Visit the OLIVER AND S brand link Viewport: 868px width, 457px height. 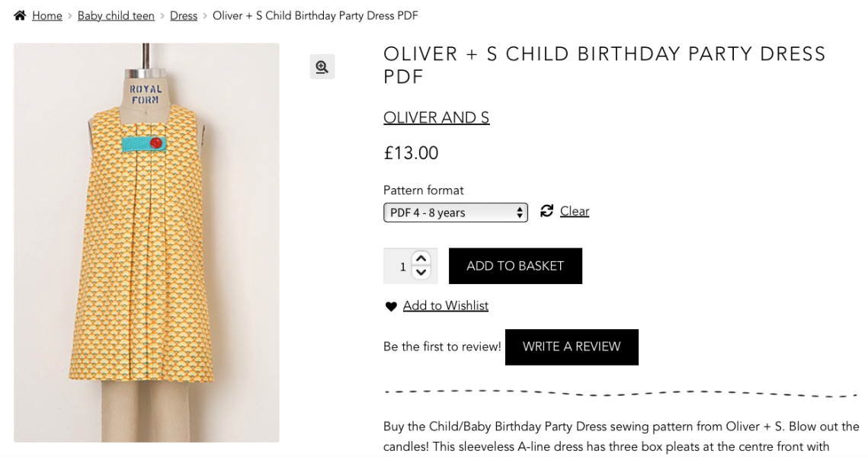tap(436, 117)
